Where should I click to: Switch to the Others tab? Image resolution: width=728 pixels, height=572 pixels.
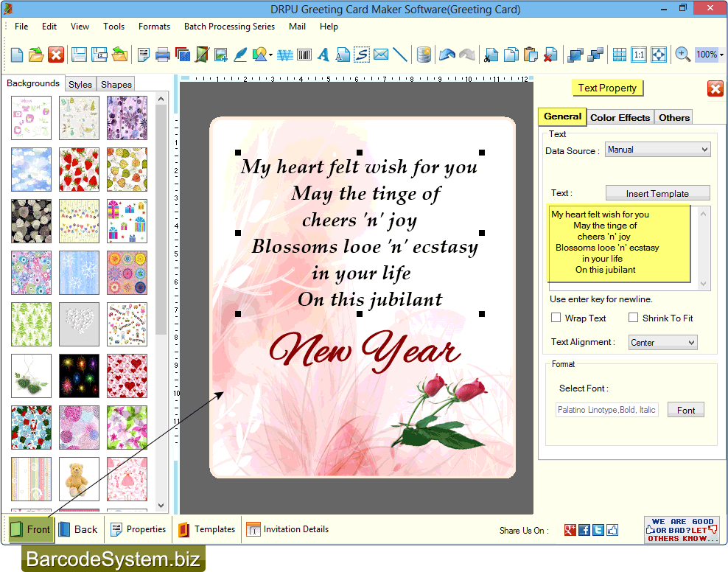(673, 117)
